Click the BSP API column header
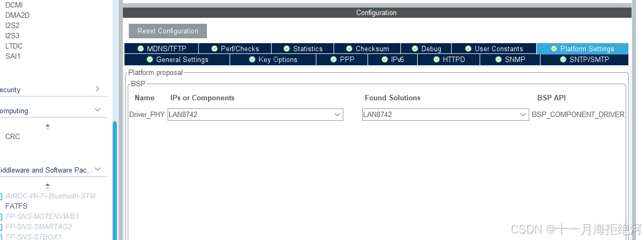This screenshot has width=644, height=240. [x=552, y=98]
